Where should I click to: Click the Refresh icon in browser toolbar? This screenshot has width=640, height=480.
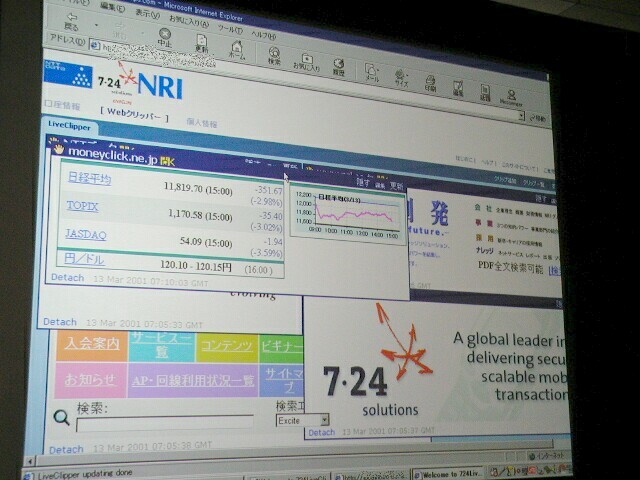point(202,44)
